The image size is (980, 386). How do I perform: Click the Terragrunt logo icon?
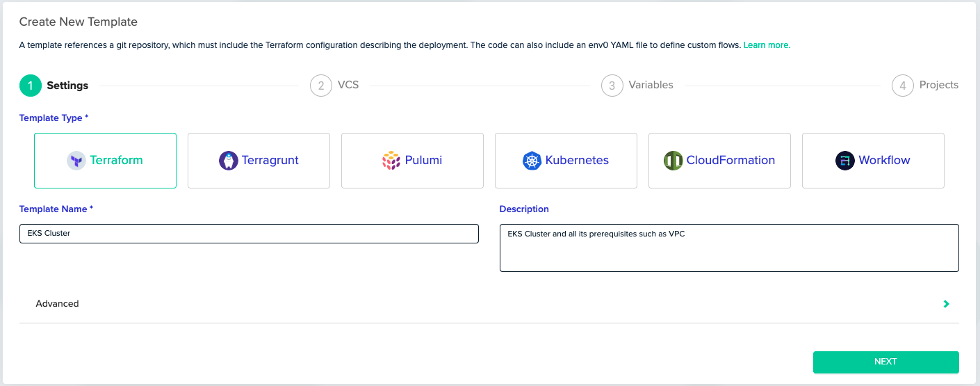click(229, 161)
